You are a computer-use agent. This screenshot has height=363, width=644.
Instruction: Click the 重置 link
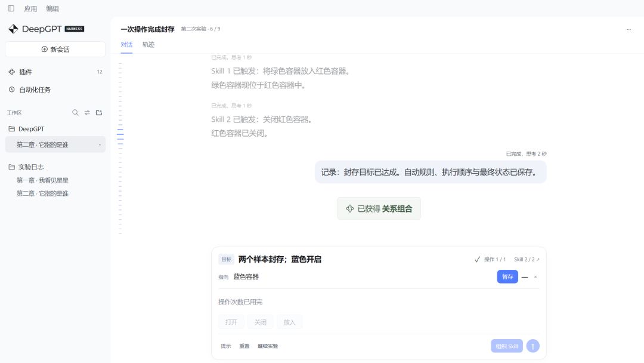tap(244, 346)
